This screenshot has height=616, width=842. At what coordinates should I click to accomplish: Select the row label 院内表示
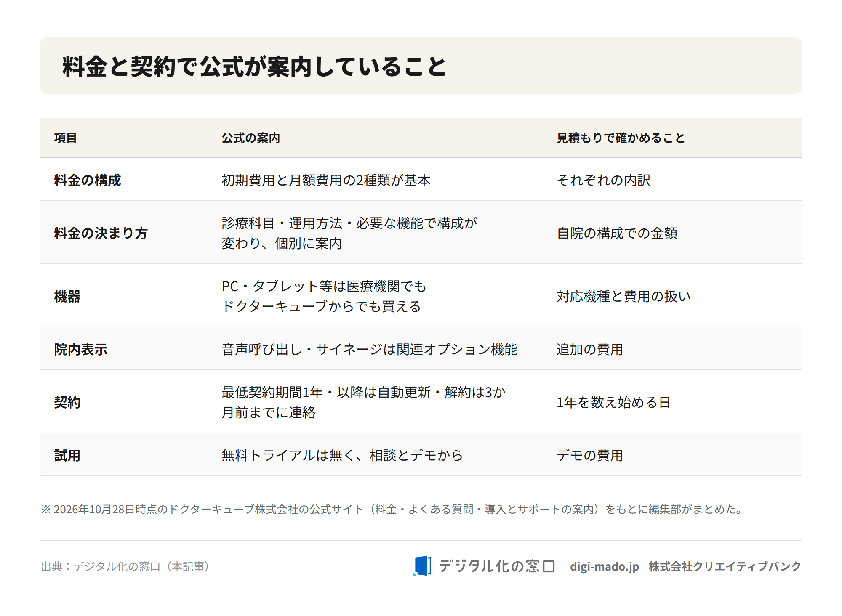(x=81, y=349)
